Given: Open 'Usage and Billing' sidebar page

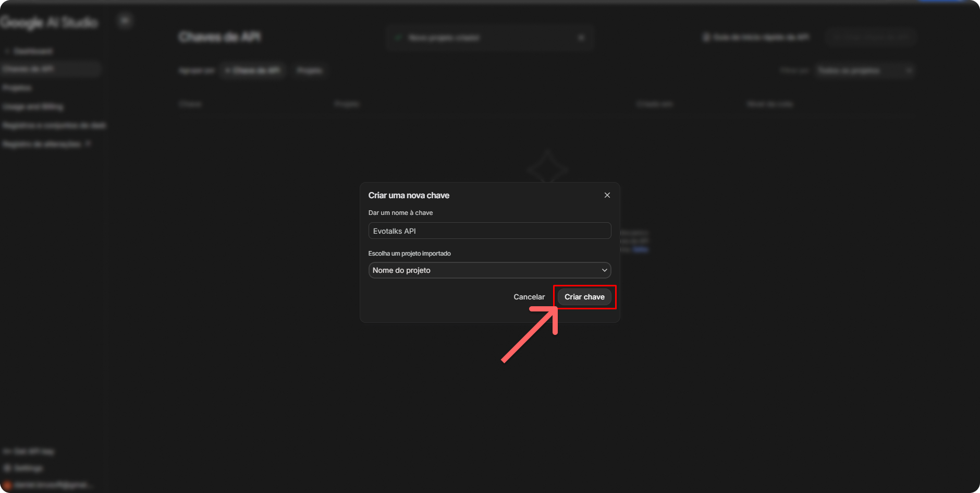Looking at the screenshot, I should click(33, 106).
